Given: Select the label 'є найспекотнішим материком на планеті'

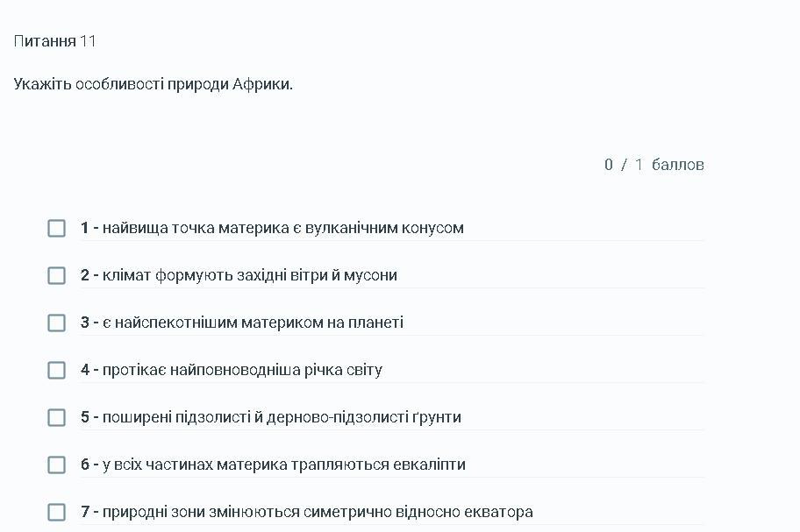Looking at the screenshot, I should pos(253,323).
